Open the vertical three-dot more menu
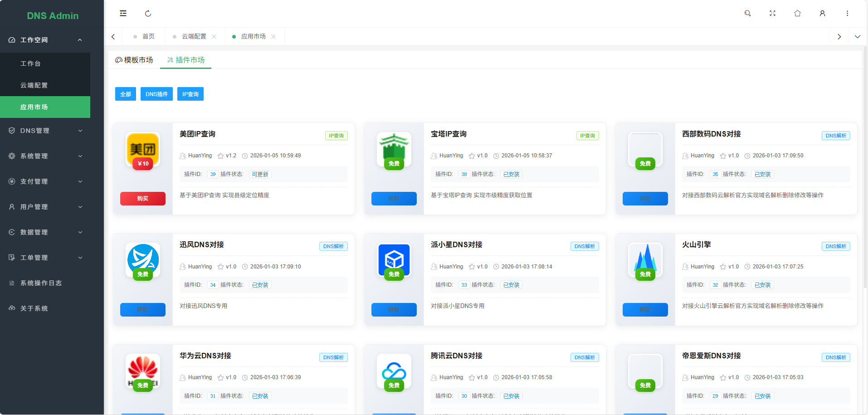Screen dimensions: 868x415 coord(847,14)
